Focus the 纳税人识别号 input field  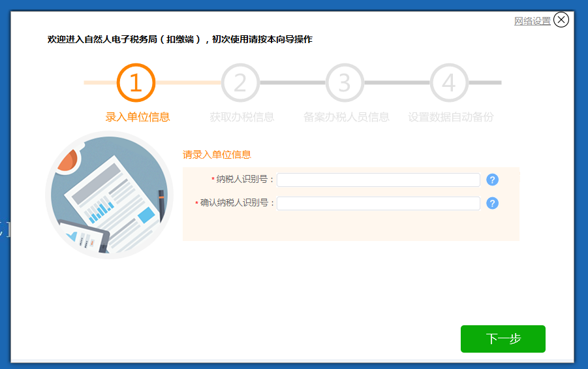[379, 180]
